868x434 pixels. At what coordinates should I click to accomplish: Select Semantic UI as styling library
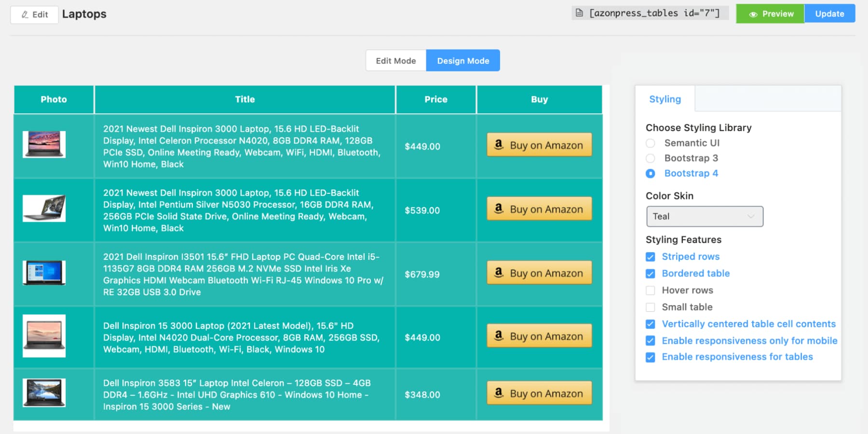650,143
